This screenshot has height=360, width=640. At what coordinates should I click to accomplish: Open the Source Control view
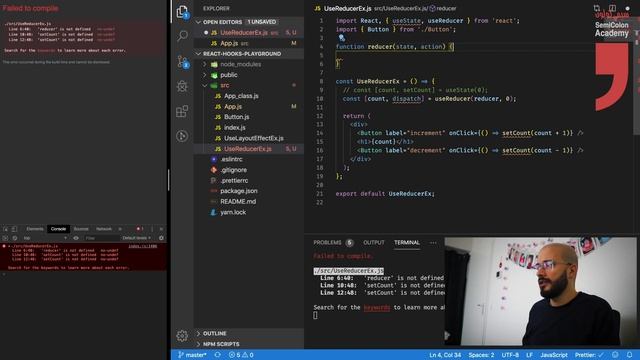click(x=182, y=61)
